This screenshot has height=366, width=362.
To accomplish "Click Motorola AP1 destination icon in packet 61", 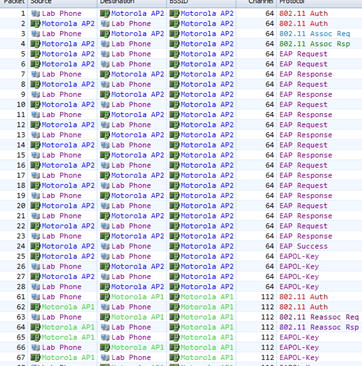I will [x=105, y=297].
